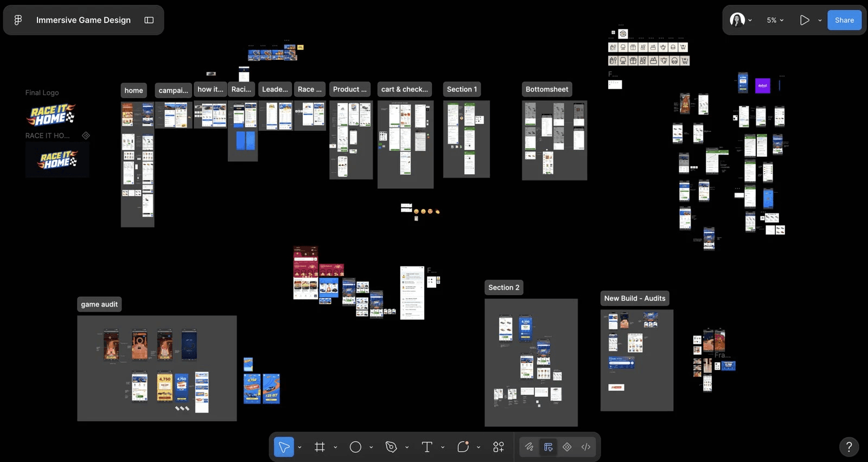Viewport: 868px width, 462px height.
Task: Toggle the sidebar panel visibility
Action: point(149,20)
